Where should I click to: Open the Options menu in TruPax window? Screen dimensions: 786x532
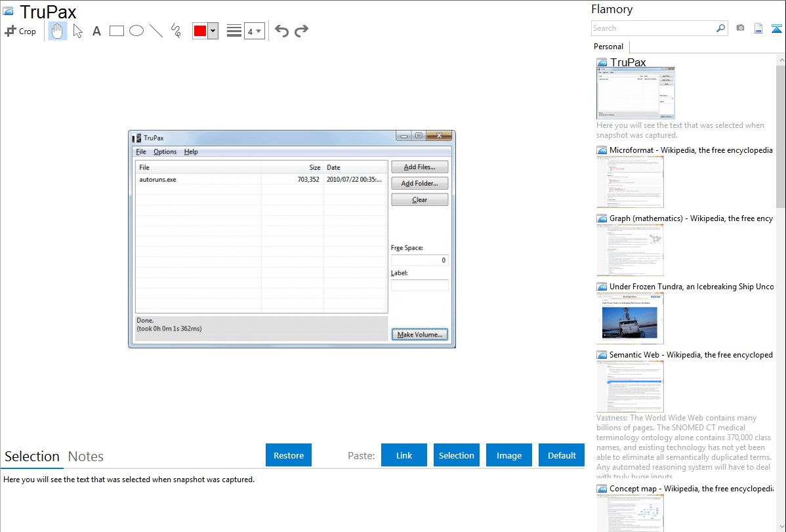pos(165,152)
